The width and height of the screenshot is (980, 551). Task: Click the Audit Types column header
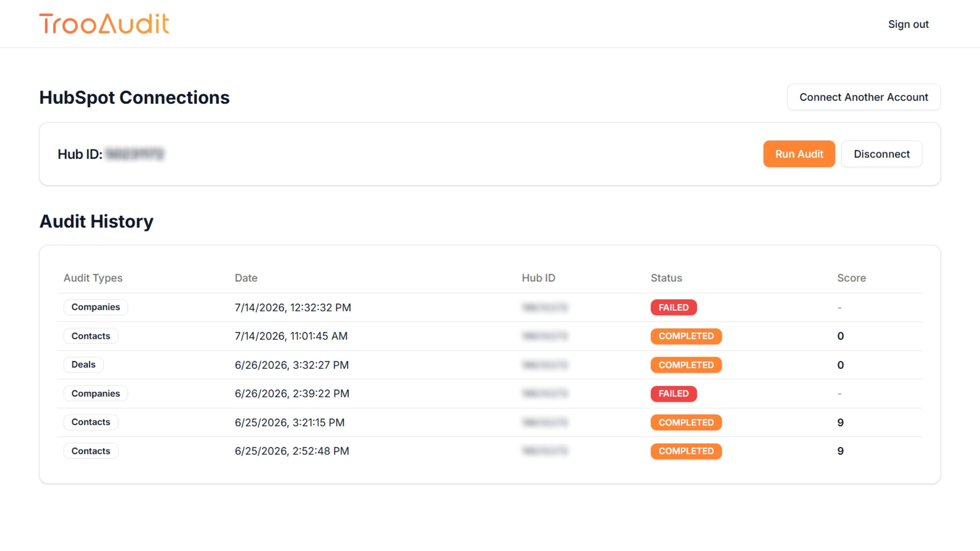(x=93, y=278)
